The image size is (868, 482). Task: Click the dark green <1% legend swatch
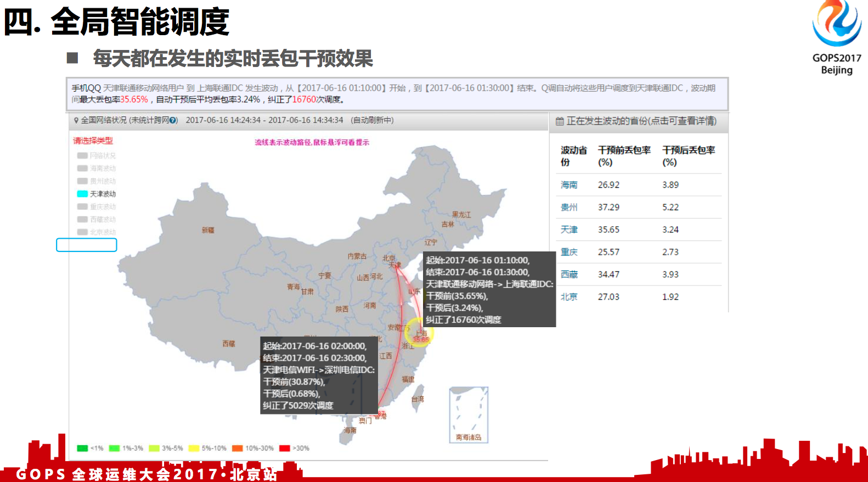coord(82,449)
